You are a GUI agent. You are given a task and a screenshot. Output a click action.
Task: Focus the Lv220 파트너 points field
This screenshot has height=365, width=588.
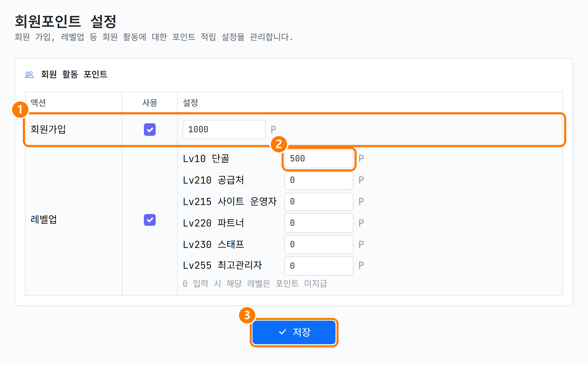tap(319, 223)
